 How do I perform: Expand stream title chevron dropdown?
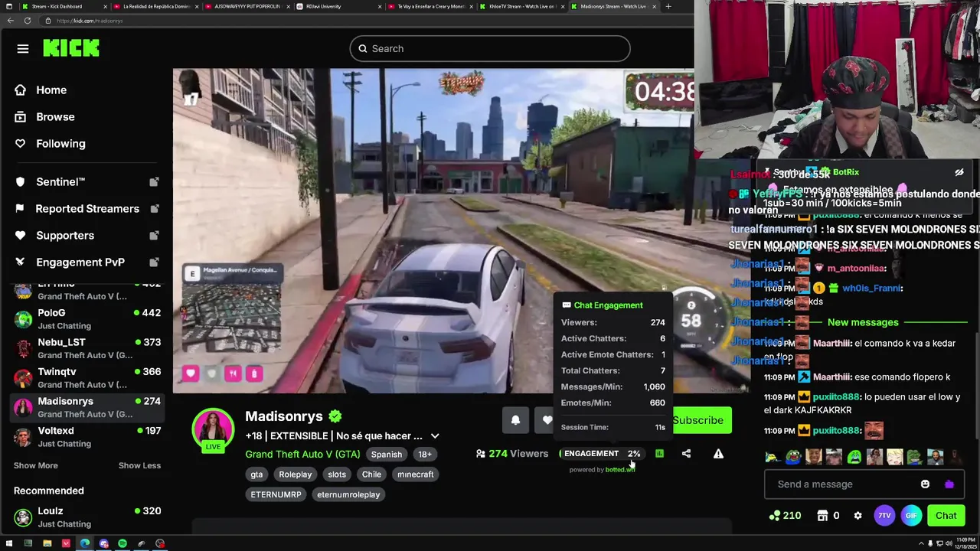tap(435, 436)
